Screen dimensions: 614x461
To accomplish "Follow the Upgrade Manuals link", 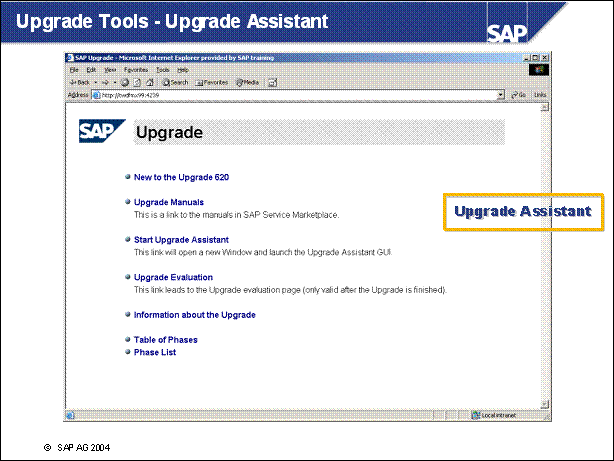I will click(x=168, y=202).
